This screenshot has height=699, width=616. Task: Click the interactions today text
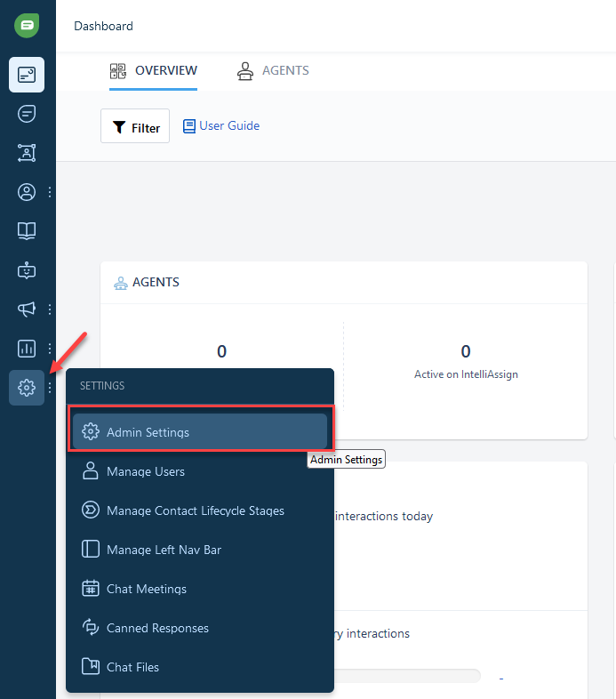[x=384, y=516]
